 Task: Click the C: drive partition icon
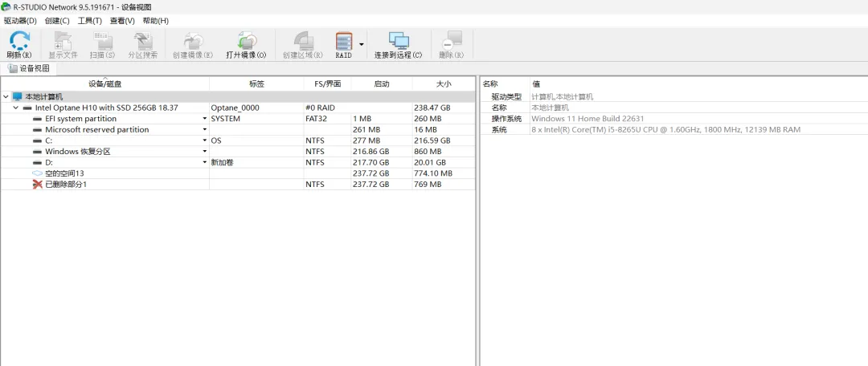coord(38,140)
